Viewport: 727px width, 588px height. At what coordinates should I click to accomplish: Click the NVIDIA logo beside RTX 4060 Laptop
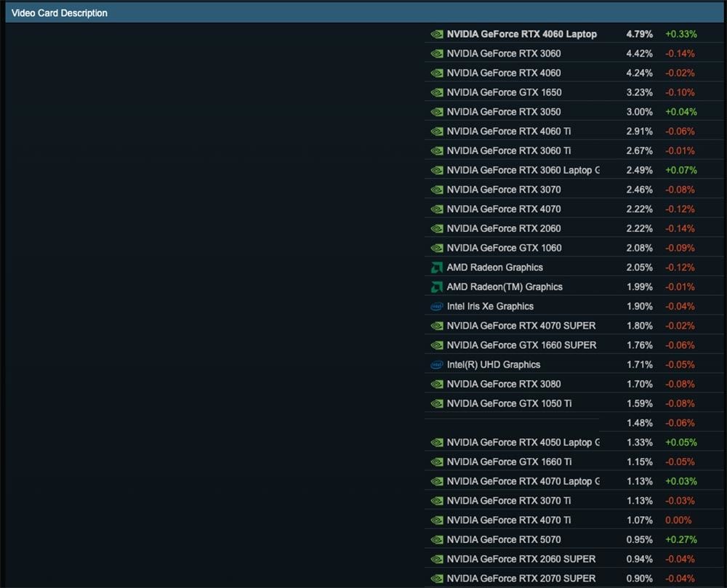(x=436, y=34)
